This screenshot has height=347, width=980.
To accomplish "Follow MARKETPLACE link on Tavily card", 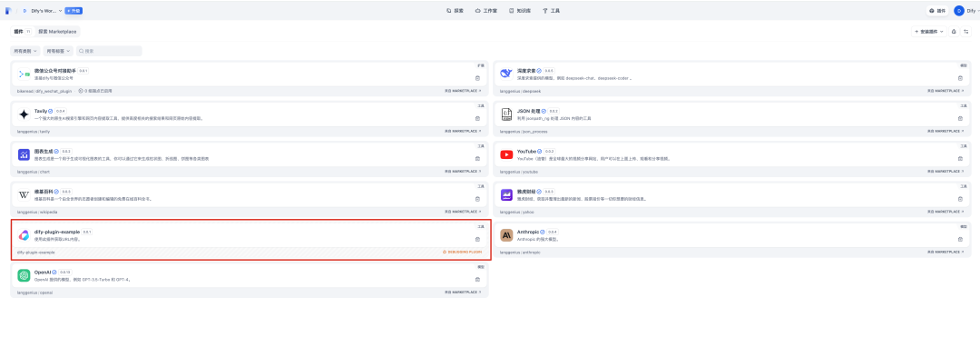I will pos(463,132).
